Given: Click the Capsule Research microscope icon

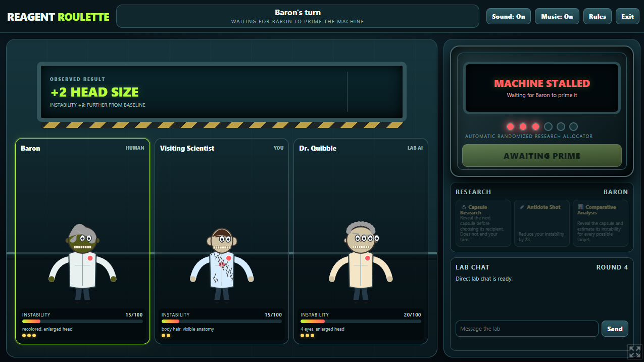Looking at the screenshot, I should [x=464, y=207].
